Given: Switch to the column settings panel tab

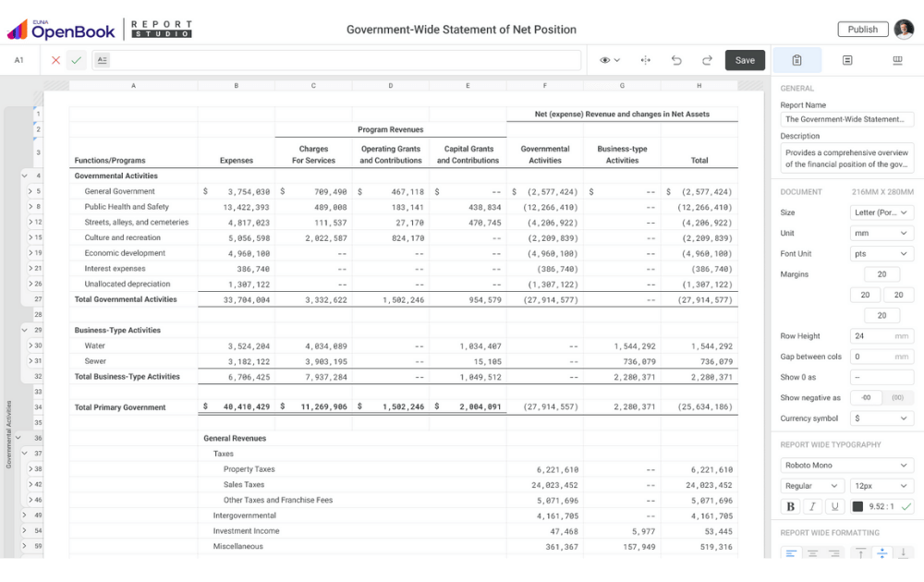Looking at the screenshot, I should (897, 60).
